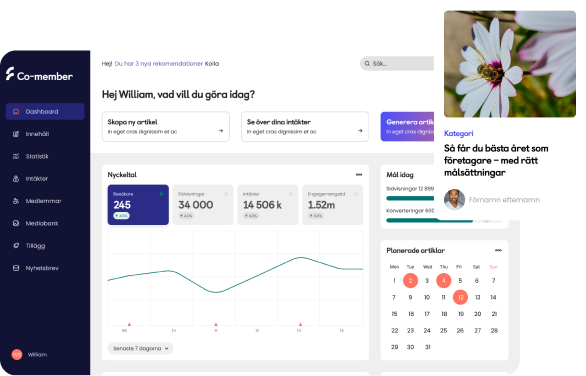586x376 pixels.
Task: Select the Sidvisningar 34 000 metric card
Action: [203, 205]
